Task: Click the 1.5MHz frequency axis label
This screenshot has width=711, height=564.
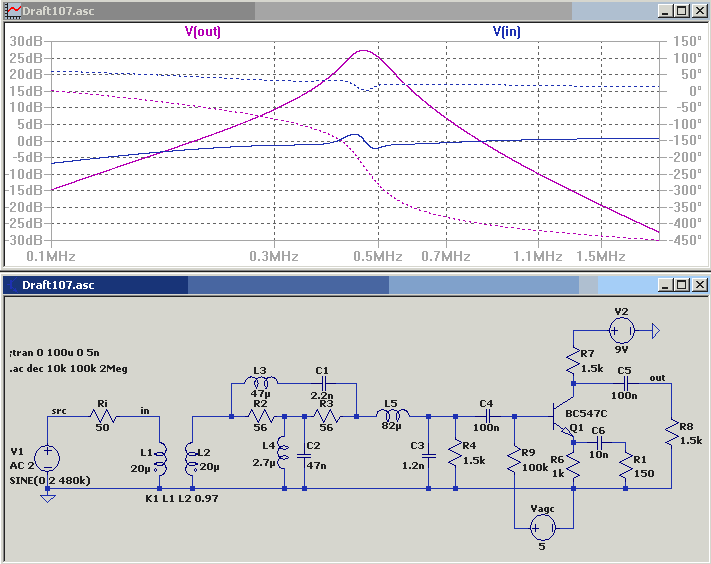Action: click(601, 257)
